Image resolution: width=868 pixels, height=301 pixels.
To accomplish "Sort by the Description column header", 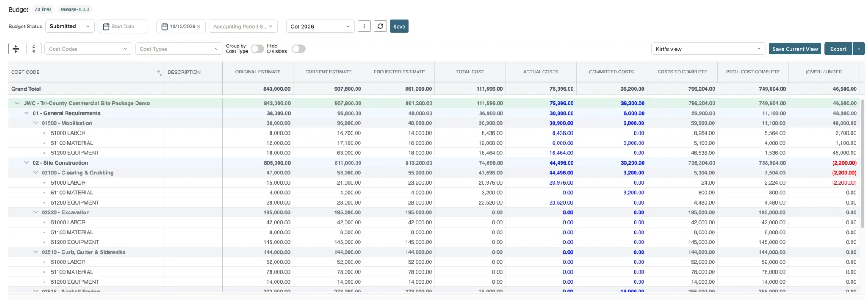I will coord(184,72).
